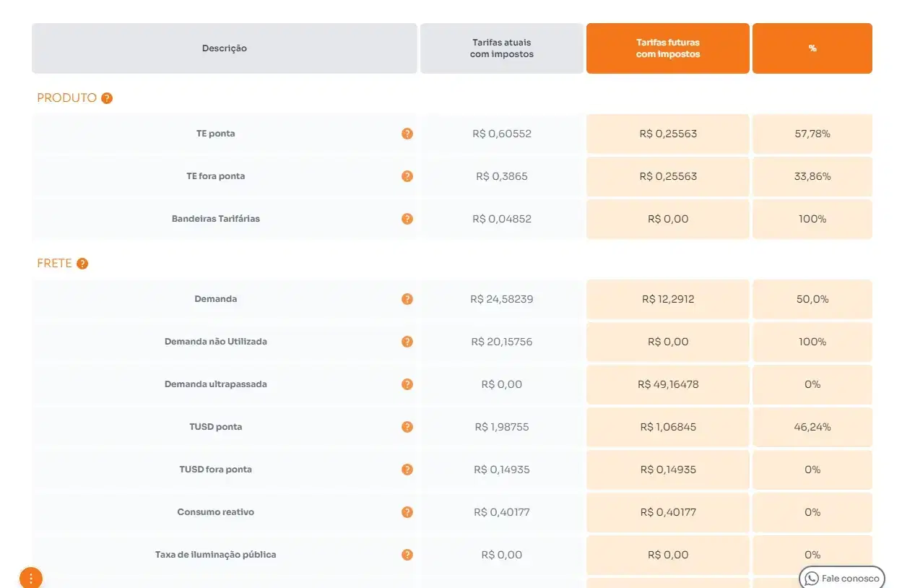
Task: Select current tariff R$ 20,15756
Action: coord(502,342)
